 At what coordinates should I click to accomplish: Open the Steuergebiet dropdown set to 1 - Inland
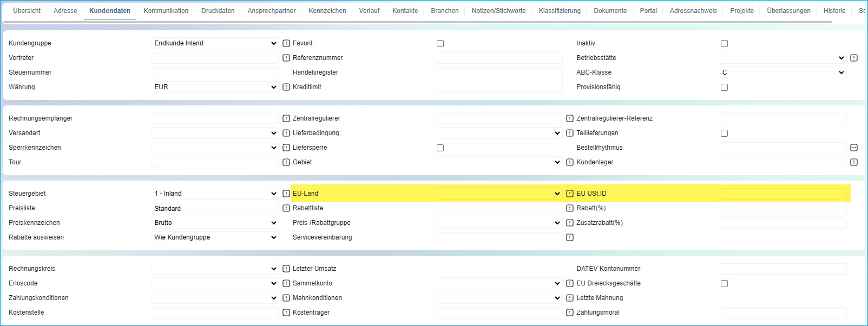215,194
